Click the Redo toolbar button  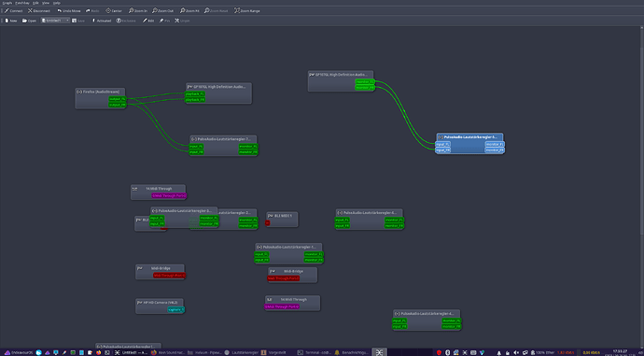point(92,10)
